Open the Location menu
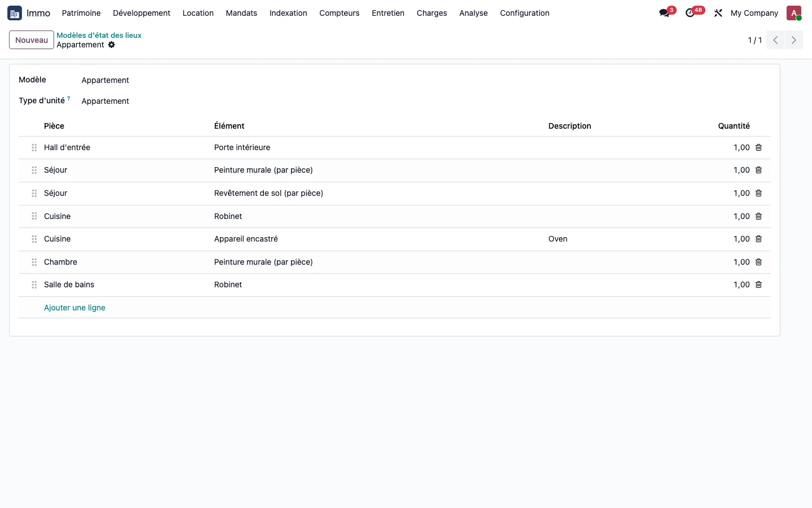The image size is (812, 508). [198, 13]
